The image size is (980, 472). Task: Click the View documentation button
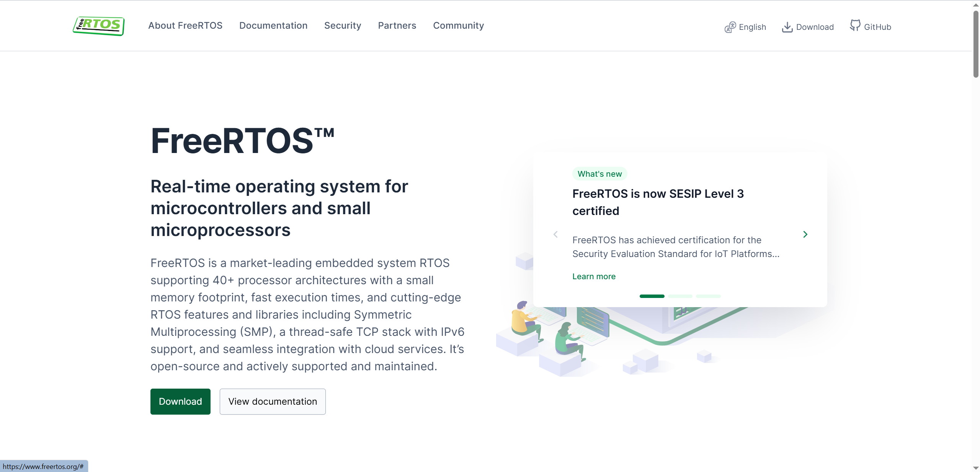[273, 402]
